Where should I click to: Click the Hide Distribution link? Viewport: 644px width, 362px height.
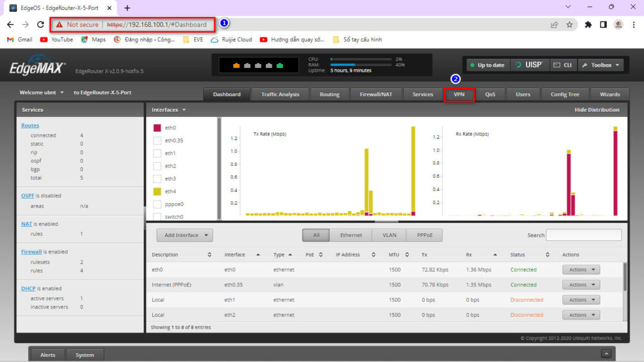[x=596, y=110]
